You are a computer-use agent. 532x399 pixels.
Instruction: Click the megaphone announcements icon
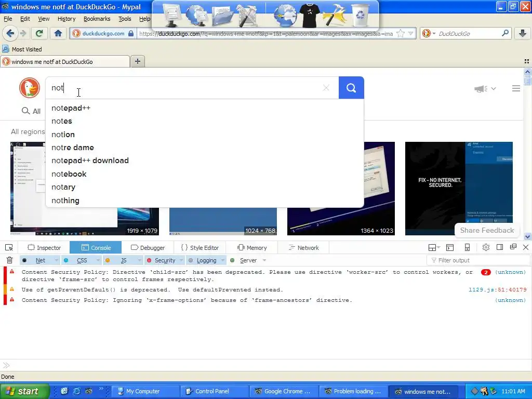click(481, 88)
